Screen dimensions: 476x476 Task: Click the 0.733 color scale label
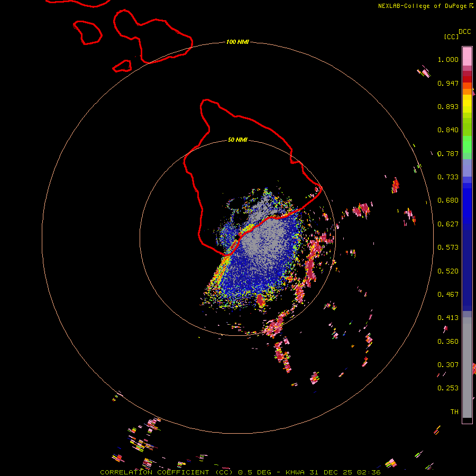[448, 177]
